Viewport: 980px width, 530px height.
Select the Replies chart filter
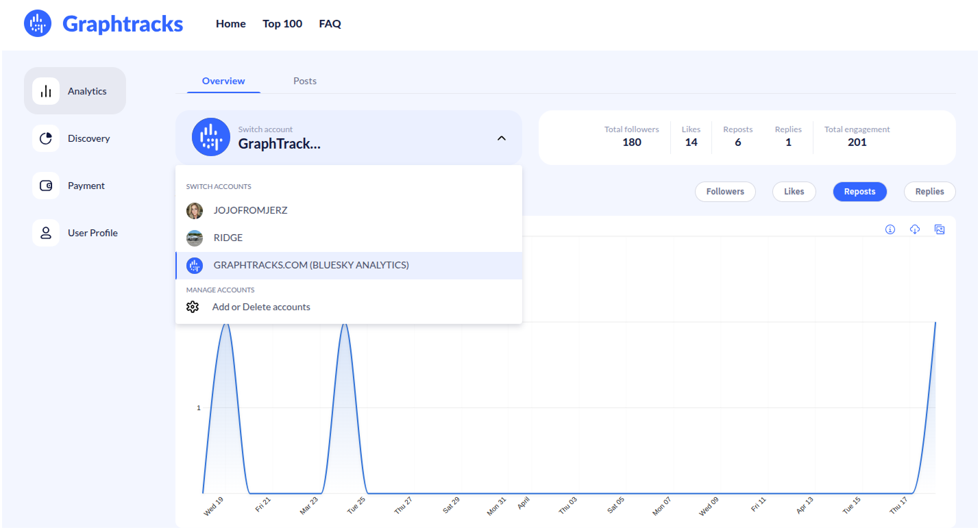tap(930, 192)
